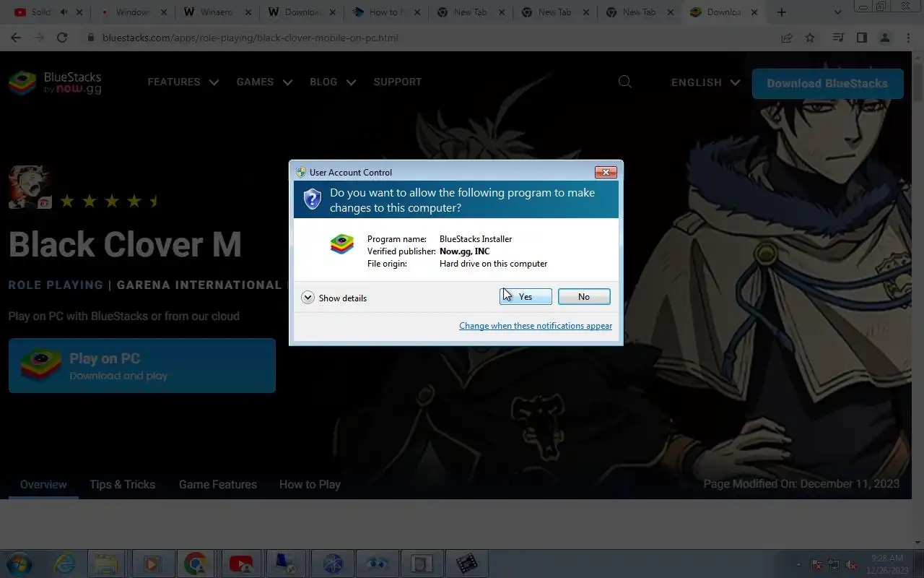Launch Internet Explorer from the taskbar
This screenshot has height=578, width=924.
coord(65,564)
